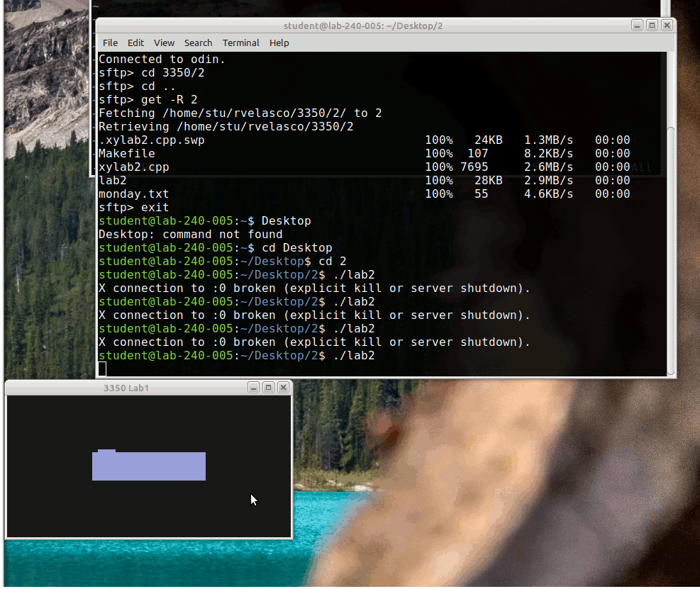This screenshot has height=589, width=700.
Task: Click the purple rectangle in Lab1 window
Action: [149, 466]
